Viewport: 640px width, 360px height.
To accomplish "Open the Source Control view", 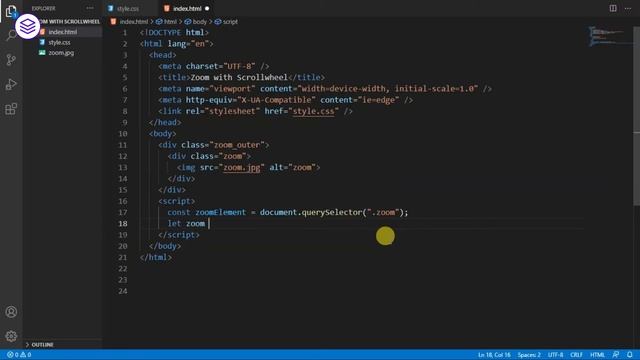I will pyautogui.click(x=11, y=60).
